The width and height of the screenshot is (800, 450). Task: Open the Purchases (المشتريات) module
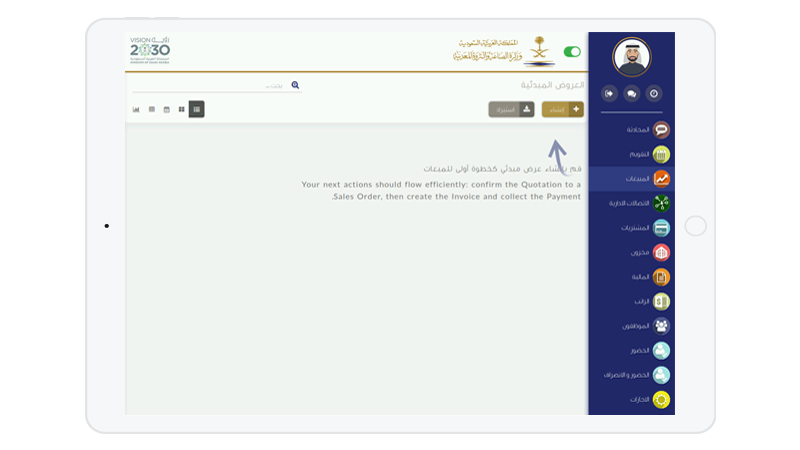[660, 228]
